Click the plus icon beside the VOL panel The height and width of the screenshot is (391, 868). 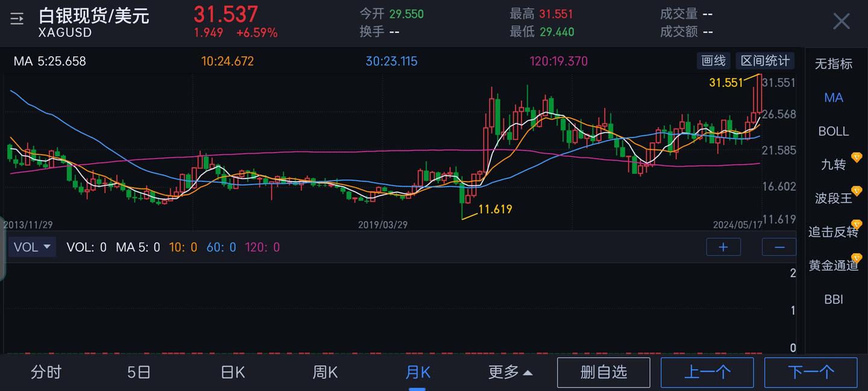[x=723, y=247]
